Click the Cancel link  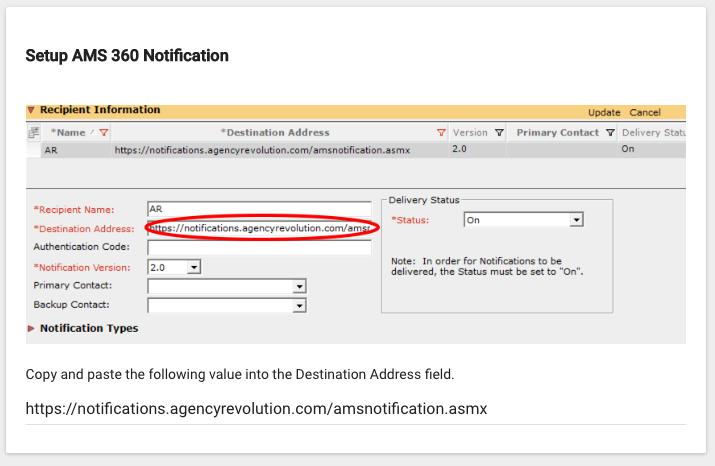pyautogui.click(x=645, y=112)
